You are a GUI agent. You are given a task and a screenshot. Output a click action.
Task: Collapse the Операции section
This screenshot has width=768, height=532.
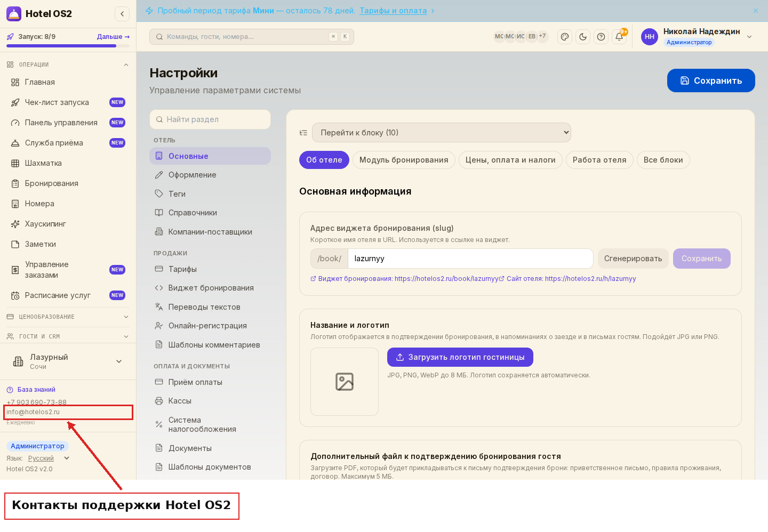(x=68, y=65)
